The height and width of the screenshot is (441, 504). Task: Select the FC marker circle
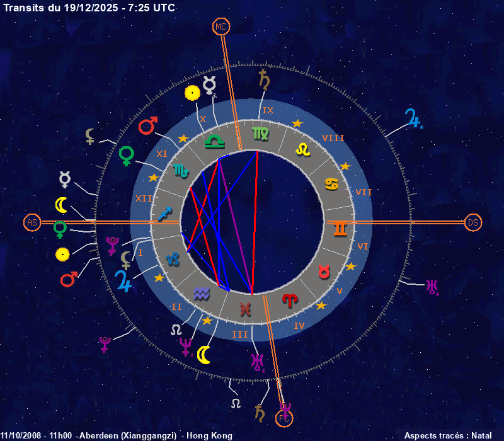click(x=285, y=418)
